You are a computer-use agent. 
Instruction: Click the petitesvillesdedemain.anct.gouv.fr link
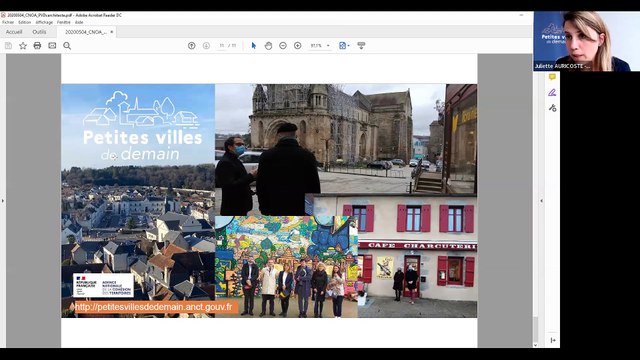(154, 307)
